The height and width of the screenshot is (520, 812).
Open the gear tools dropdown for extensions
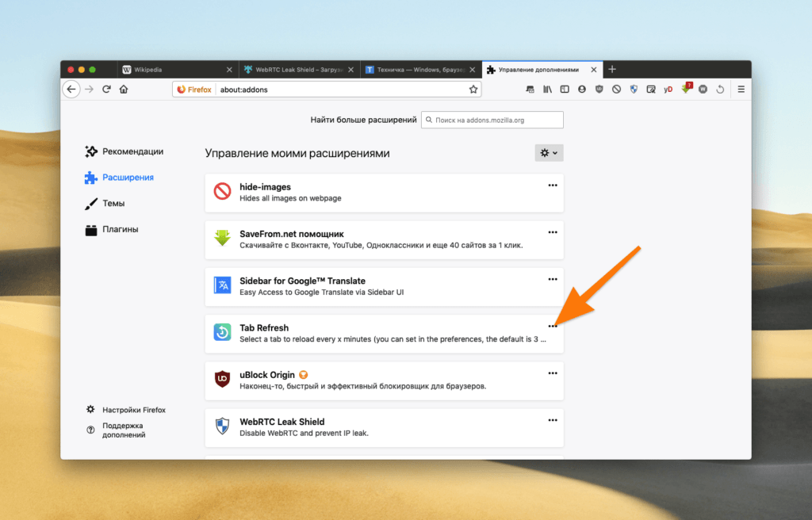pyautogui.click(x=549, y=153)
